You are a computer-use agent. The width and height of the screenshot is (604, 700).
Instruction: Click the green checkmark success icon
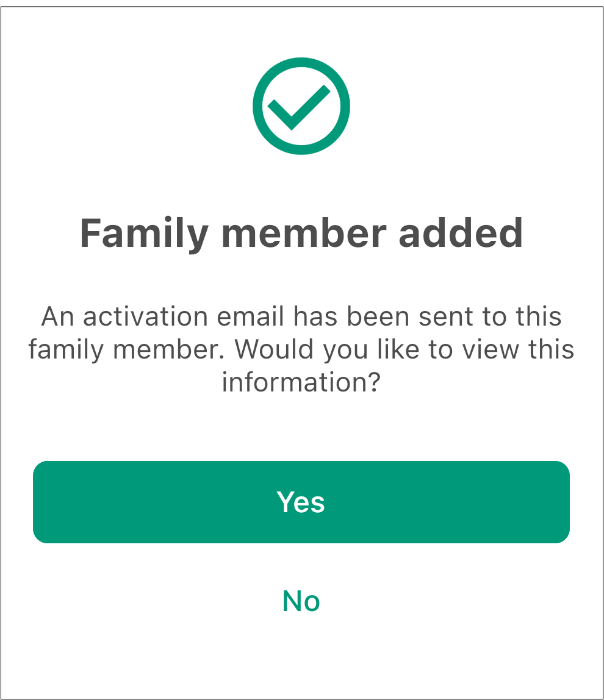coord(301,106)
